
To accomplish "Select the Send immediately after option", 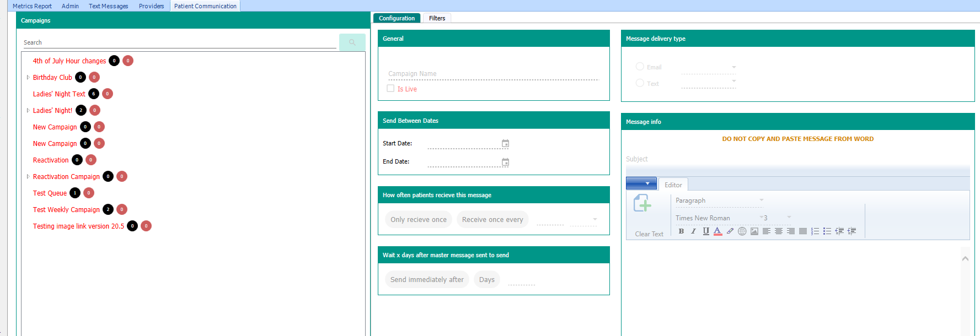I will 427,279.
